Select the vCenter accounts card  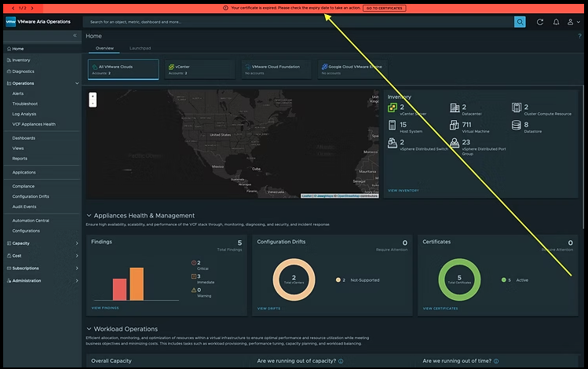coord(198,70)
